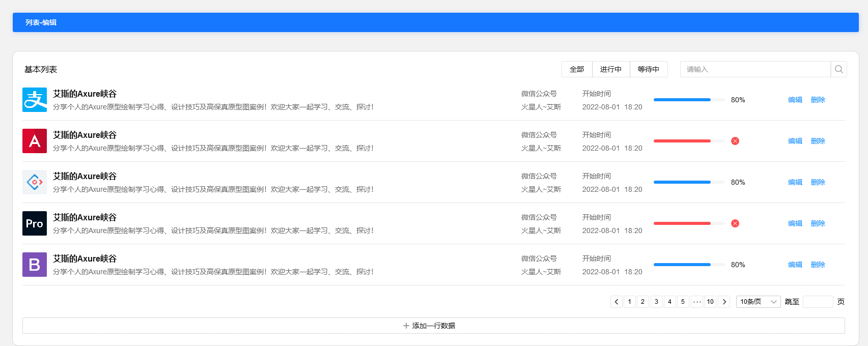Go to page 3

pyautogui.click(x=657, y=302)
